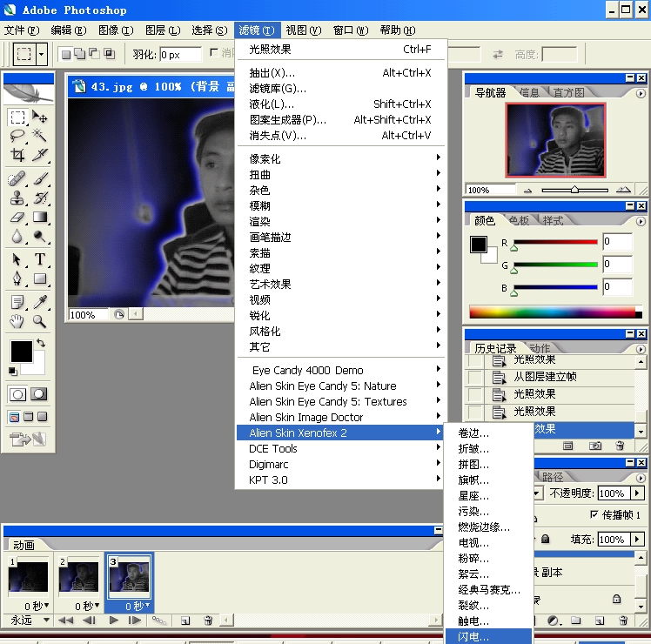Switch to Quick Mask mode

click(x=39, y=394)
